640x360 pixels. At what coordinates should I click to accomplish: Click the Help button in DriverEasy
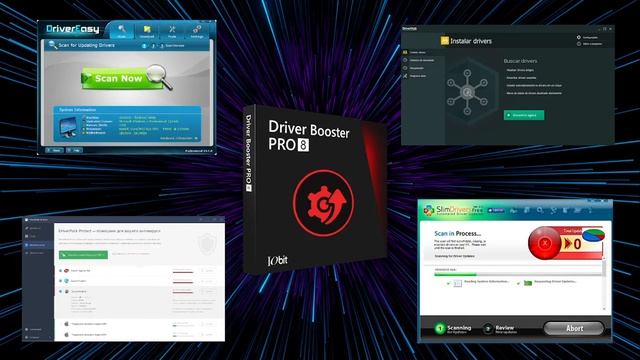point(75,150)
